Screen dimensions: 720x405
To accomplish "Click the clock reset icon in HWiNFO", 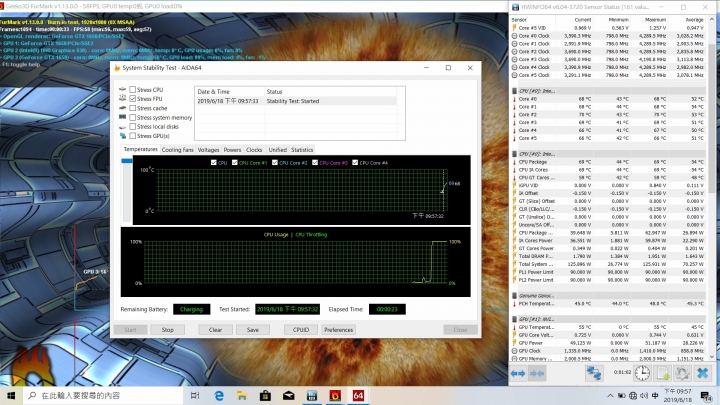I will tap(642, 373).
